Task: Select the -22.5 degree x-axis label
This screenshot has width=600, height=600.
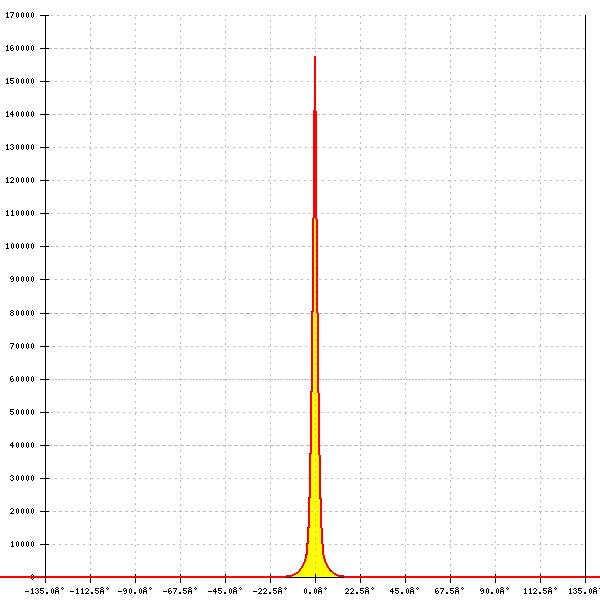Action: pyautogui.click(x=270, y=591)
